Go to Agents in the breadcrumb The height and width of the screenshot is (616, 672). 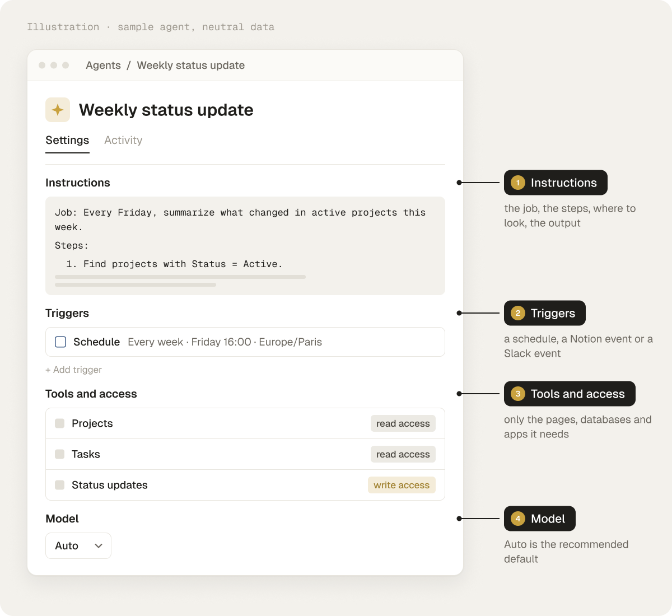pos(103,66)
